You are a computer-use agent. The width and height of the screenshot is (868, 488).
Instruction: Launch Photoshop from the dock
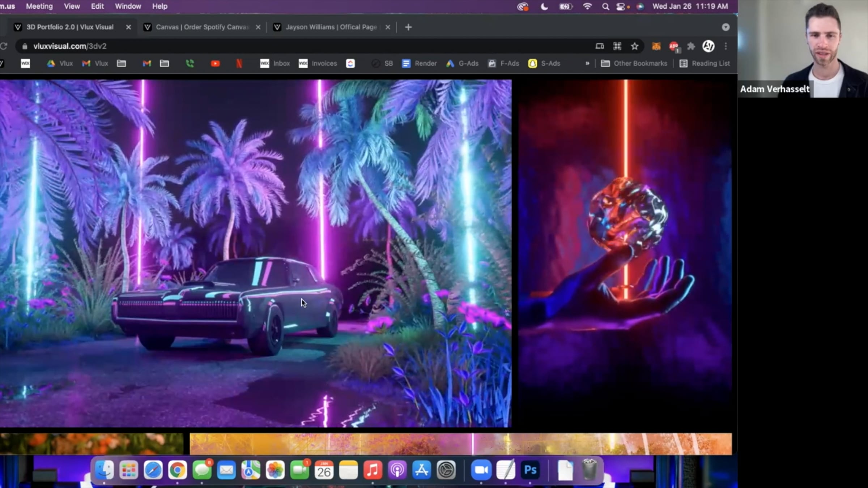coord(530,470)
